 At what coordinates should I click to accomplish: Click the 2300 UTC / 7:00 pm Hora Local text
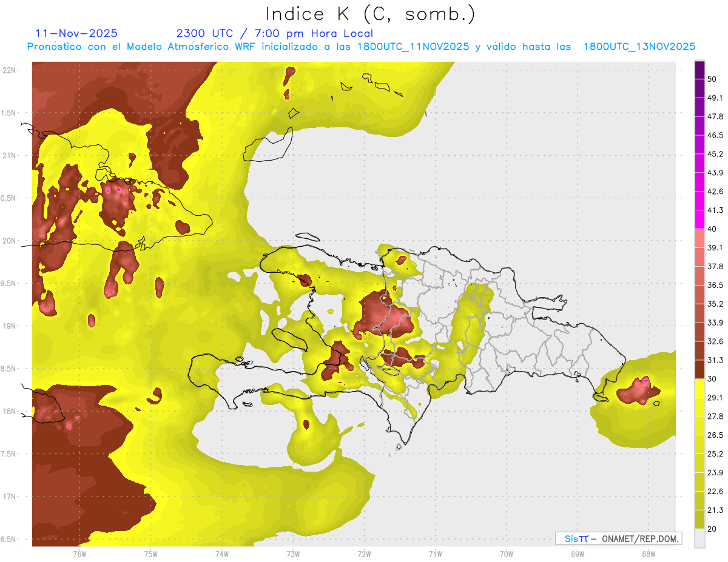pyautogui.click(x=275, y=33)
